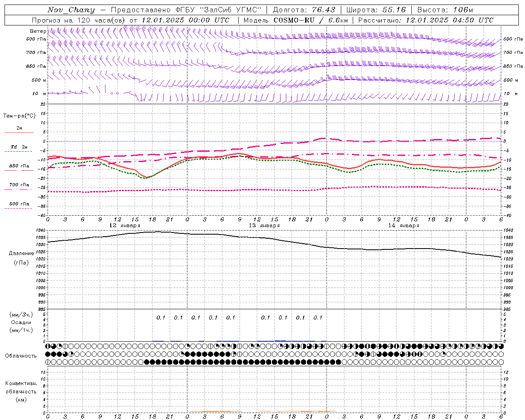Click the station name Nov_Chany in the header
This screenshot has width=525, height=420.
(71, 10)
